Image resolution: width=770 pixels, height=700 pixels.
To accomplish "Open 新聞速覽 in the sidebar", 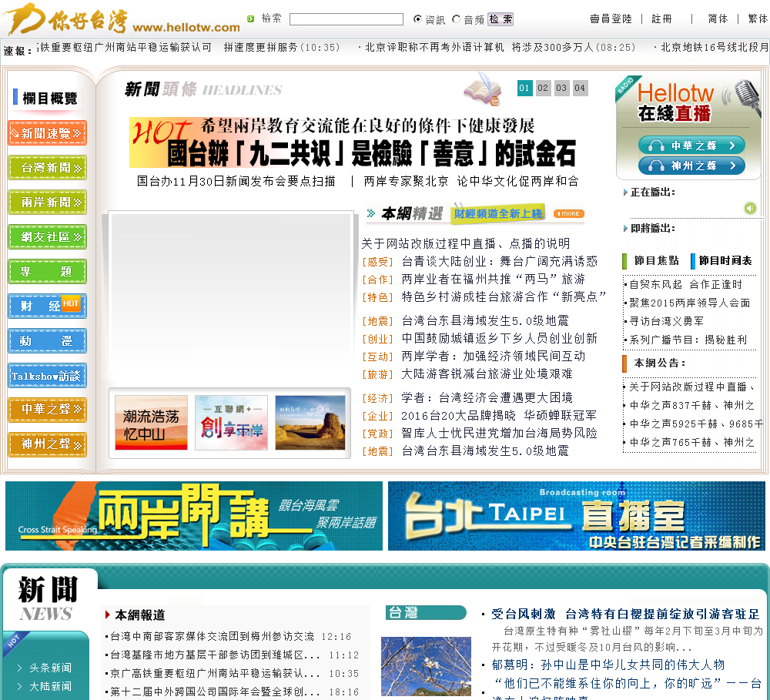I will [x=47, y=133].
